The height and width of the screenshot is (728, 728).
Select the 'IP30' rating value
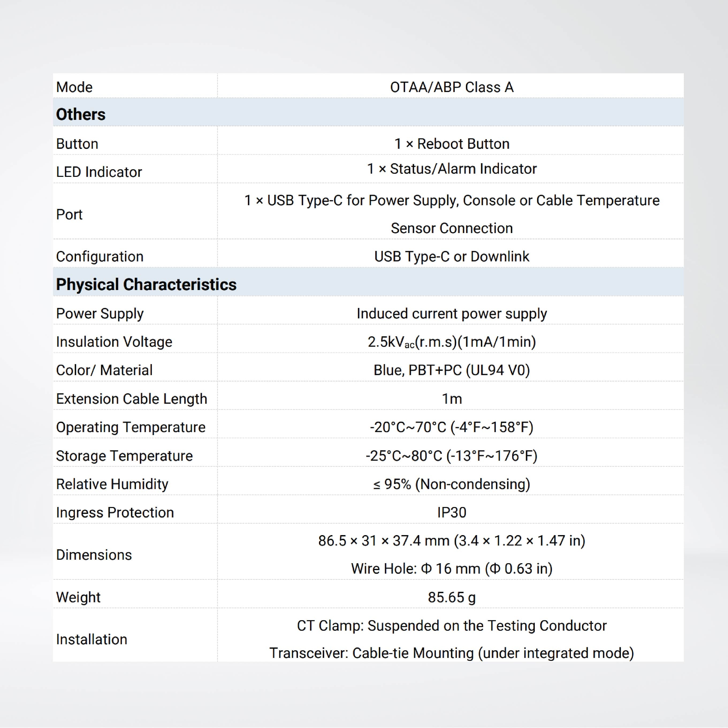coord(451,512)
